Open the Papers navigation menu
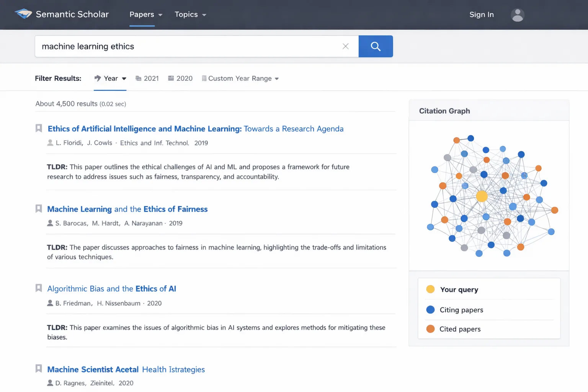Screen dimensions: 588x392 (x=145, y=15)
